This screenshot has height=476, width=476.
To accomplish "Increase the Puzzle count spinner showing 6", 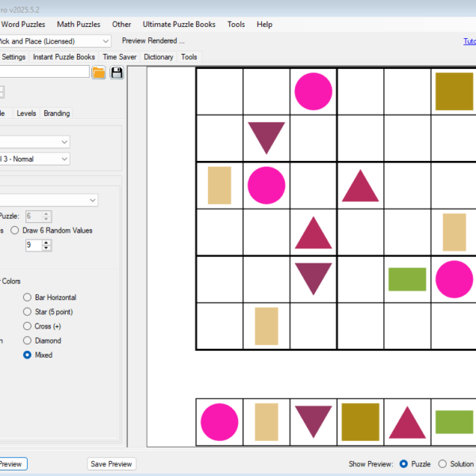I will (x=46, y=213).
